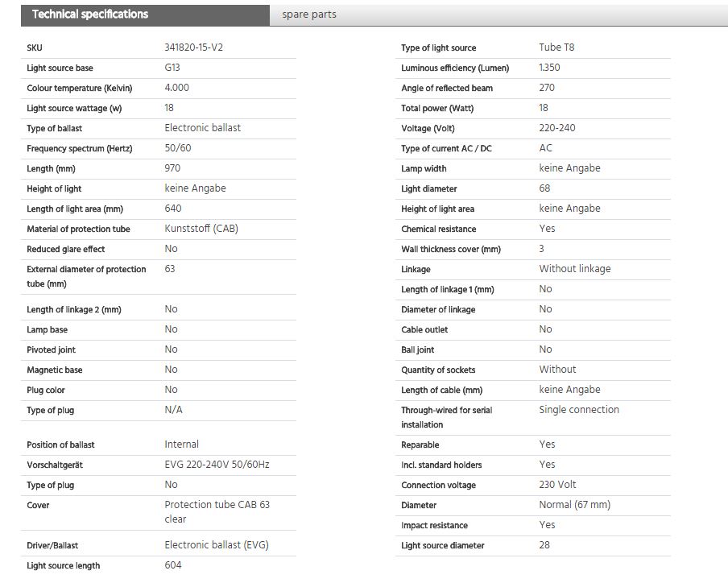Click the Diameter value Normal (67 mm)
Screen dimensions: 728x583
click(575, 505)
